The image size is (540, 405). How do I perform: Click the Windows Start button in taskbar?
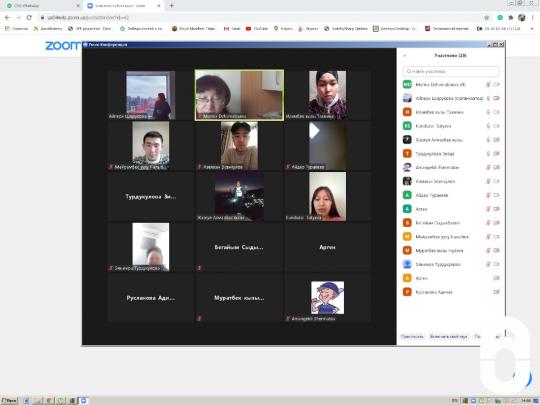pos(9,401)
